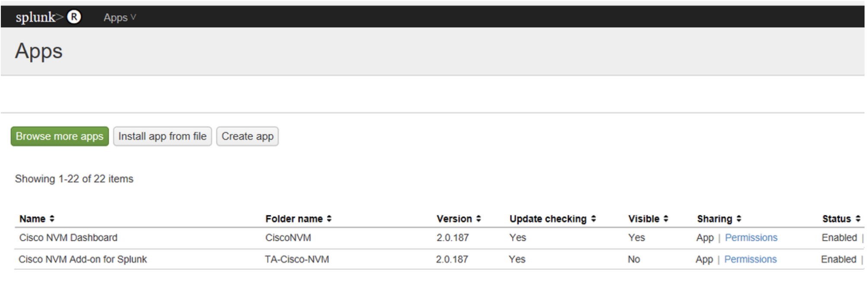Sort by Version column sort icon

(478, 219)
